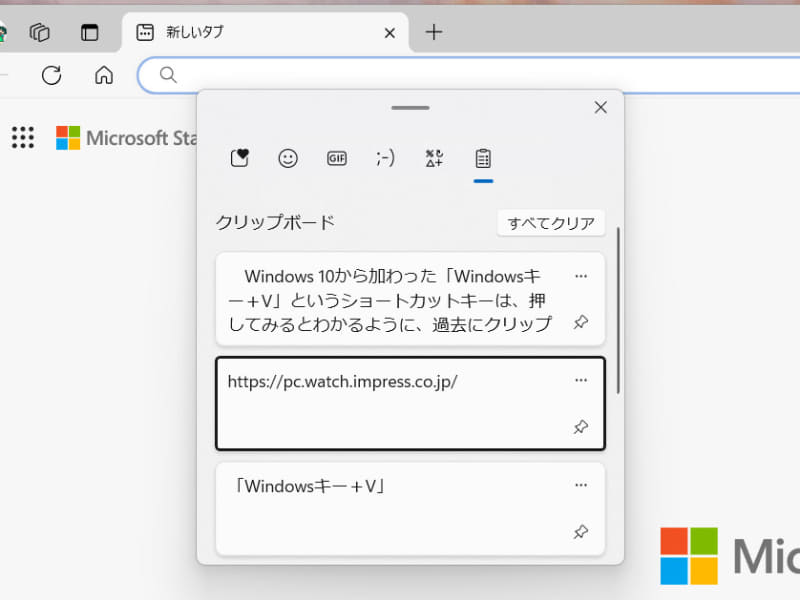Screen dimensions: 800x600
Task: Open the app launcher grid icon
Action: [x=22, y=137]
